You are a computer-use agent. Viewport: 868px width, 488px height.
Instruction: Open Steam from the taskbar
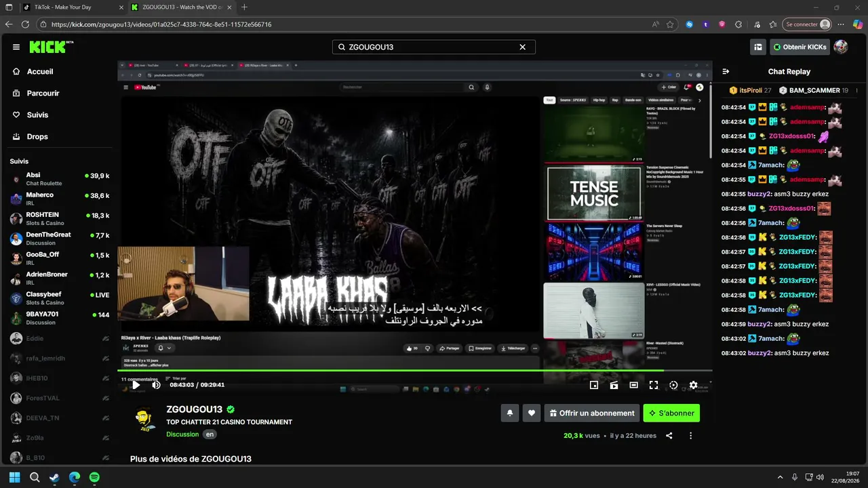click(54, 477)
